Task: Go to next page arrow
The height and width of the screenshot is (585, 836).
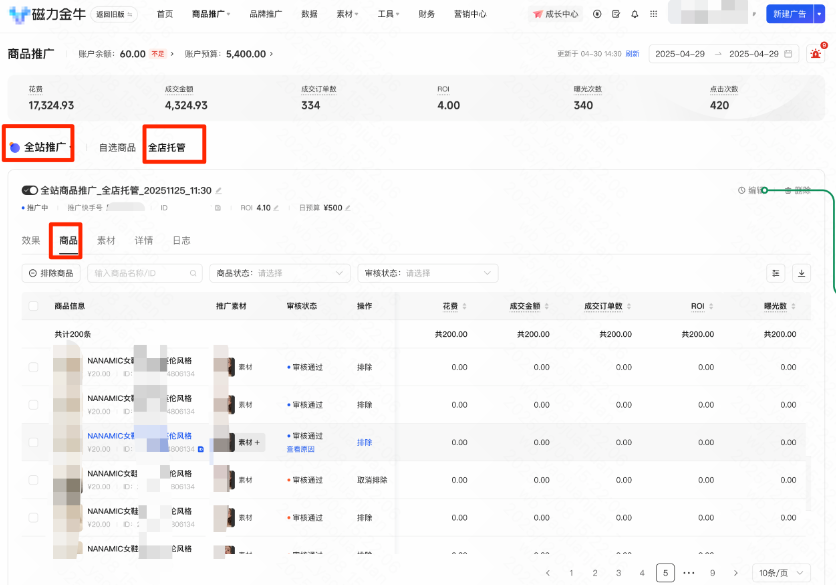Action: 736,573
